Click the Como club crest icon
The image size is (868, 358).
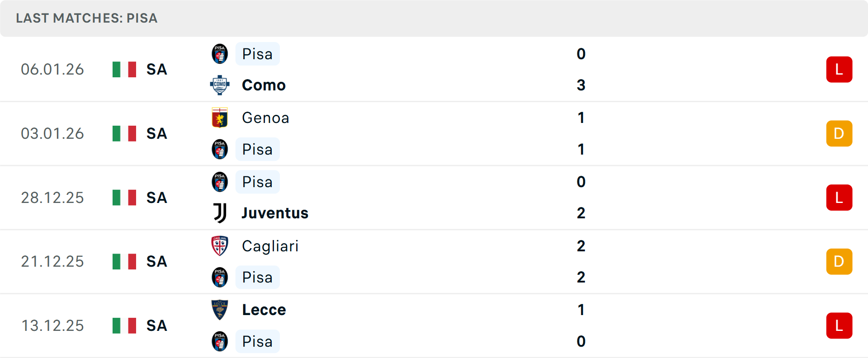point(220,85)
